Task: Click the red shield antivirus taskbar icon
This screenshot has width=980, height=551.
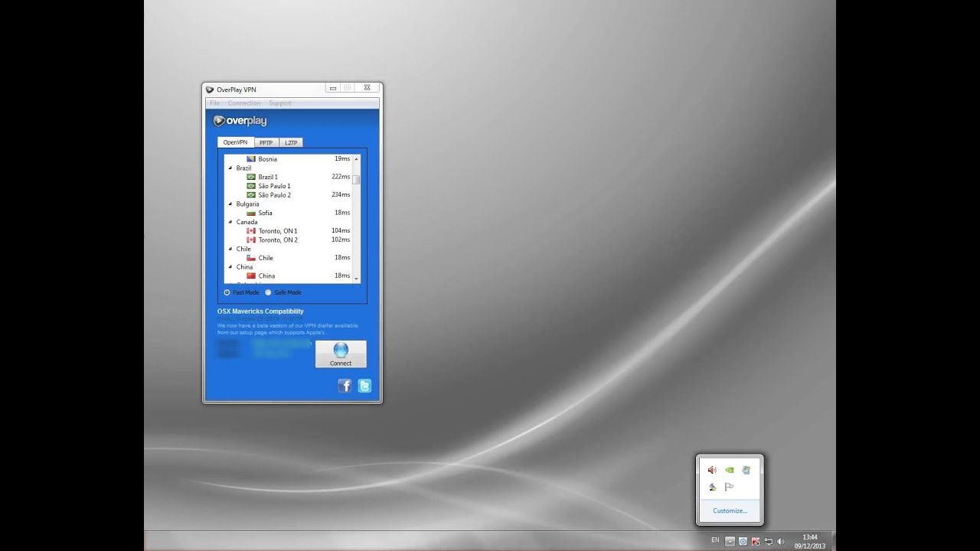Action: pyautogui.click(x=756, y=541)
